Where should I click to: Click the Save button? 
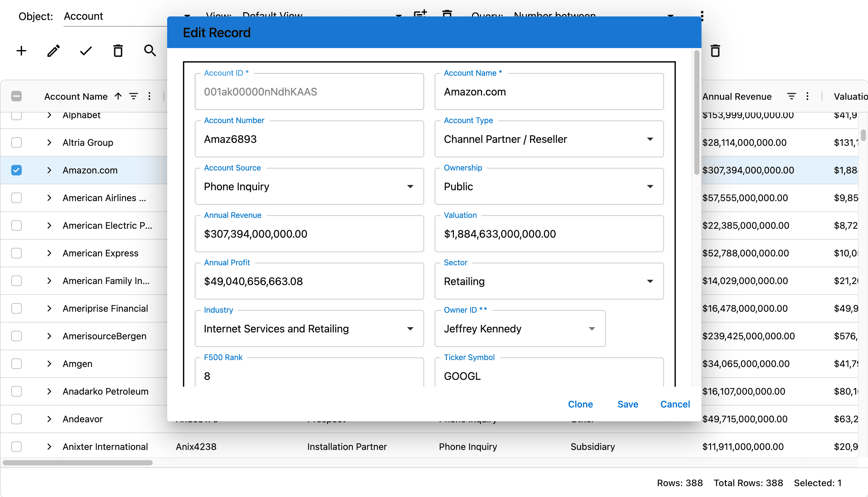627,404
